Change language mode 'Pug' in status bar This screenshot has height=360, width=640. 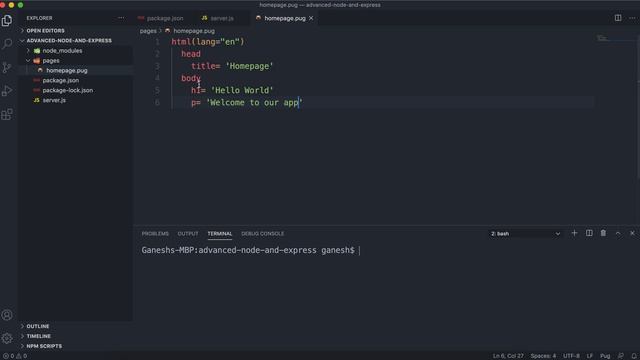point(605,356)
